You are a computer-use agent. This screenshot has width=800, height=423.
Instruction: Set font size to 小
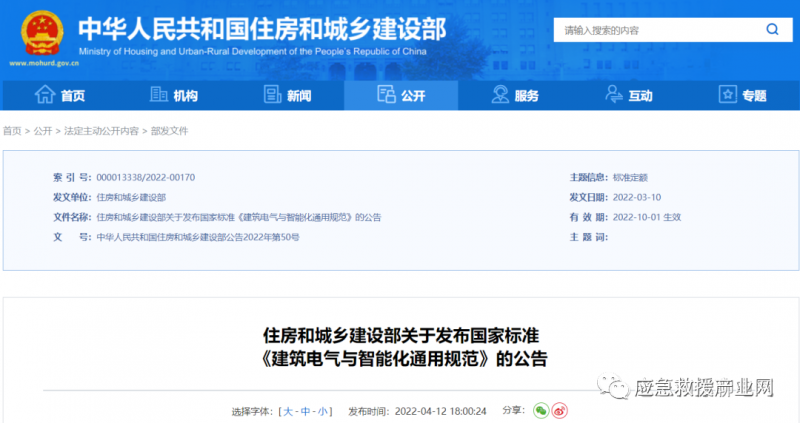[321, 411]
